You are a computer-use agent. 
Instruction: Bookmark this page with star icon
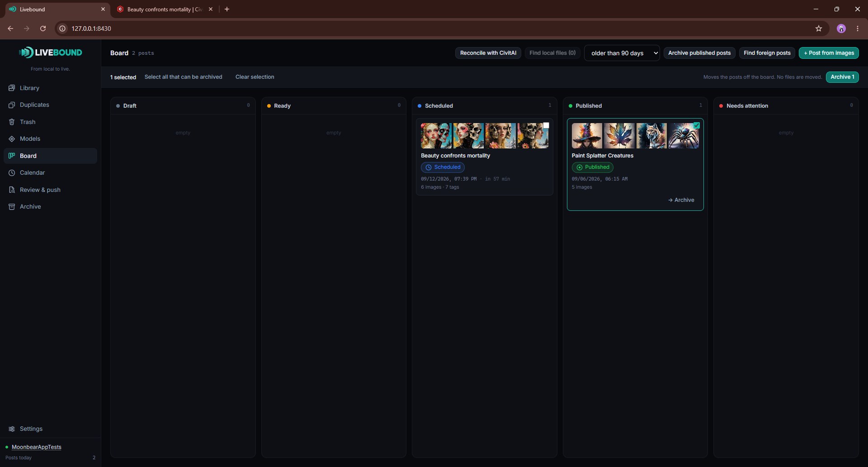pos(819,29)
